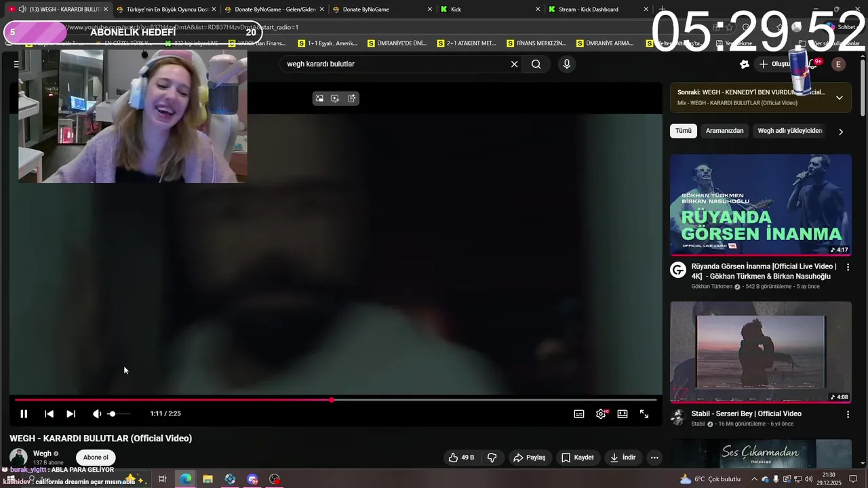
Task: Mute the video using the speaker icon
Action: [97, 413]
